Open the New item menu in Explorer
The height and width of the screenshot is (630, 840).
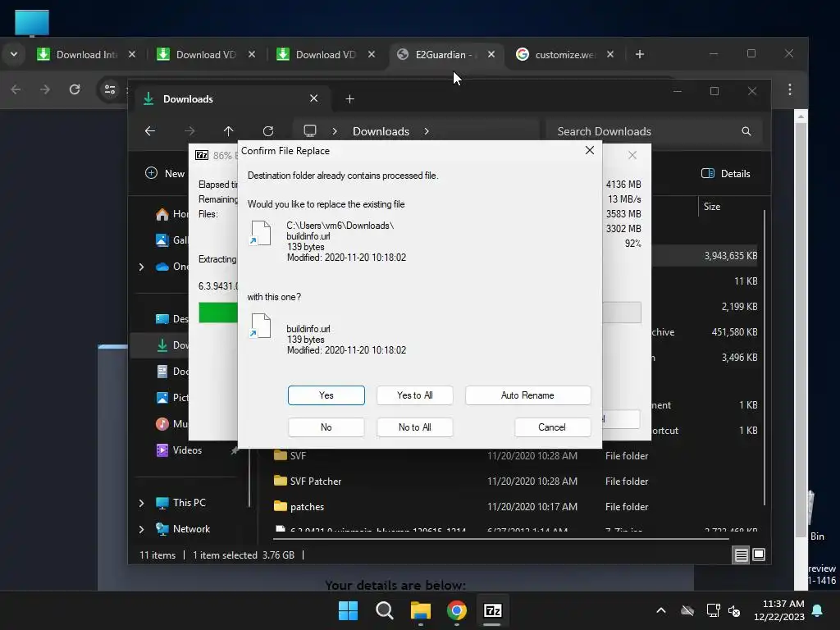pyautogui.click(x=165, y=174)
